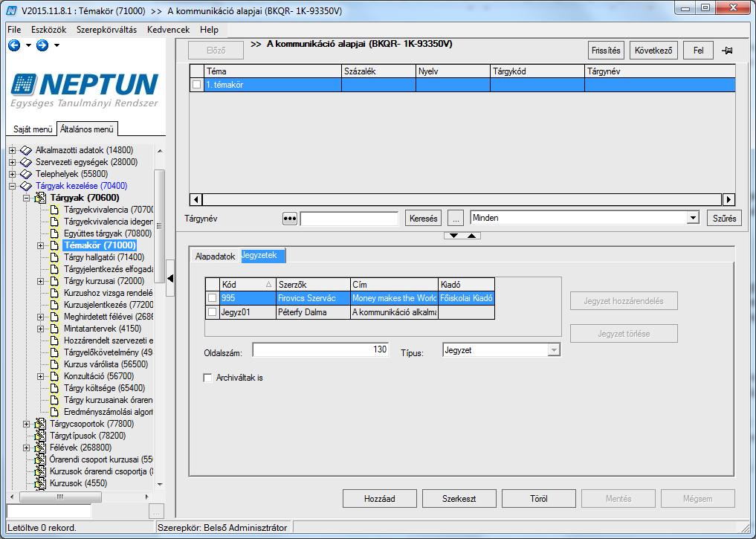Click the Tárgy hallgatói page icon
The height and width of the screenshot is (539, 756).
pyautogui.click(x=54, y=257)
